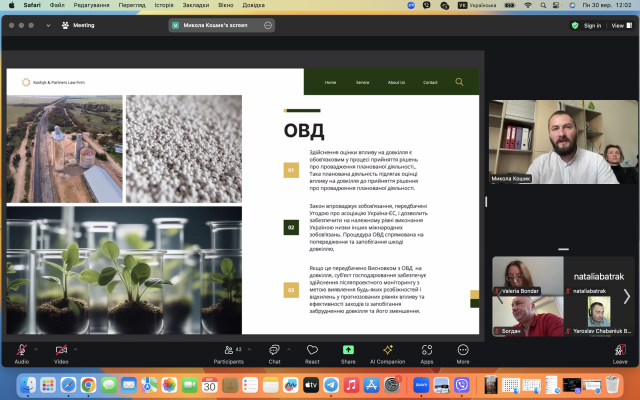Expand the Participants options caret

coord(249,349)
